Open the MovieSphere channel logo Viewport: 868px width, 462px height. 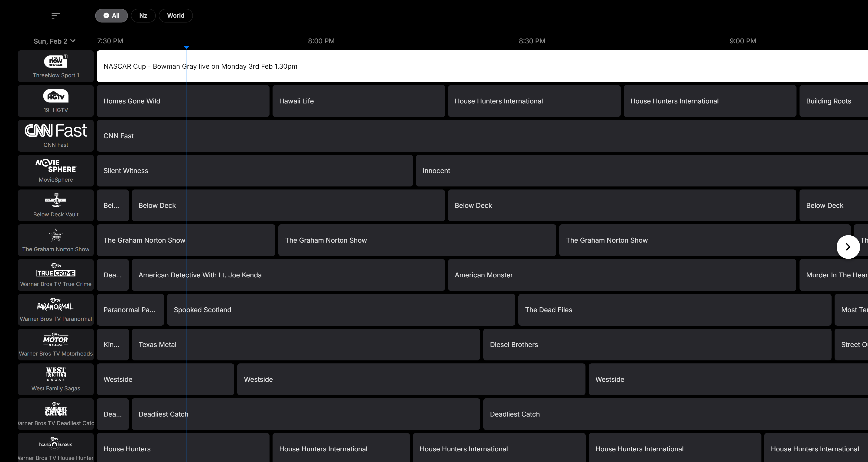click(x=56, y=166)
